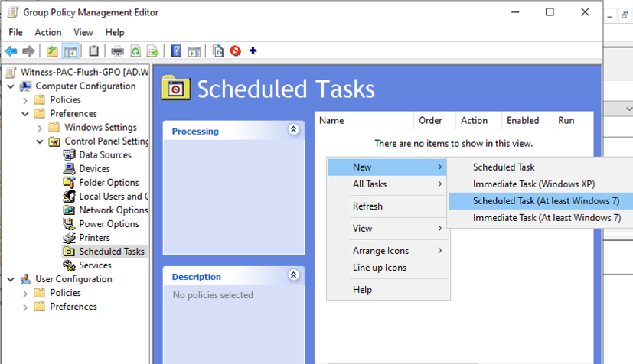Click the Up one level folder icon
Screen dimensions: 633x364
[x=52, y=51]
